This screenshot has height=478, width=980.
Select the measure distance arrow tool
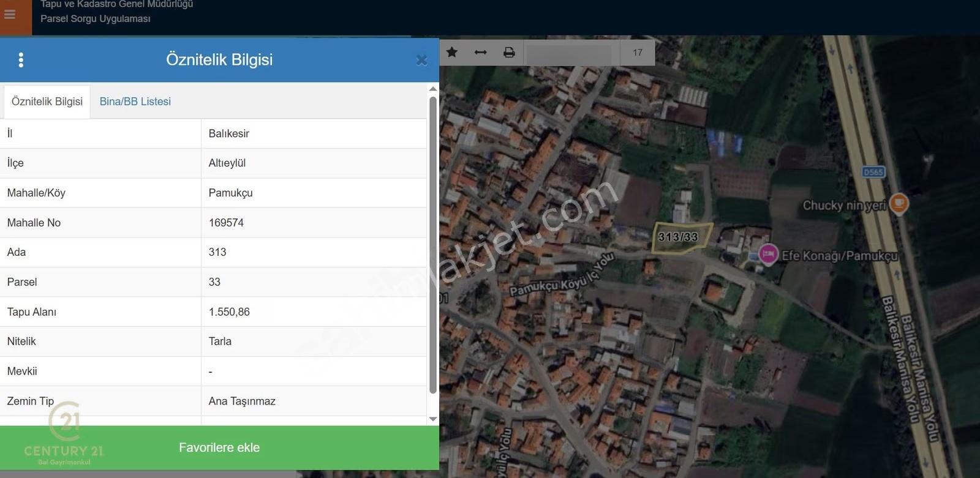(x=481, y=53)
